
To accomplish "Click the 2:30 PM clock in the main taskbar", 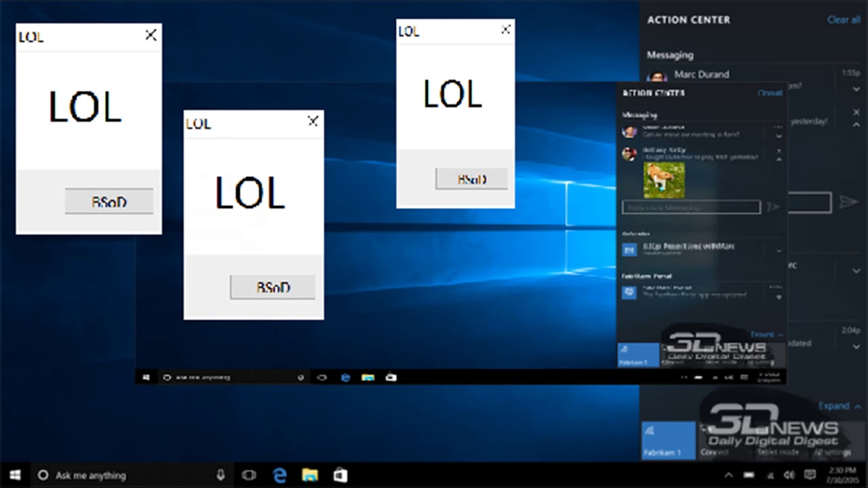I will click(x=842, y=475).
